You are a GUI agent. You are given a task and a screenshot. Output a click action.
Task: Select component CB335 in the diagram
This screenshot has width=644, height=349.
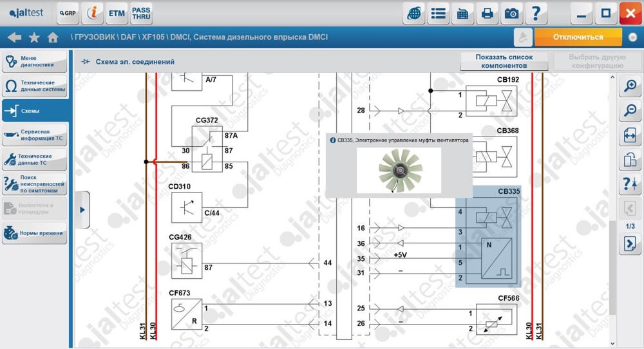tap(488, 237)
